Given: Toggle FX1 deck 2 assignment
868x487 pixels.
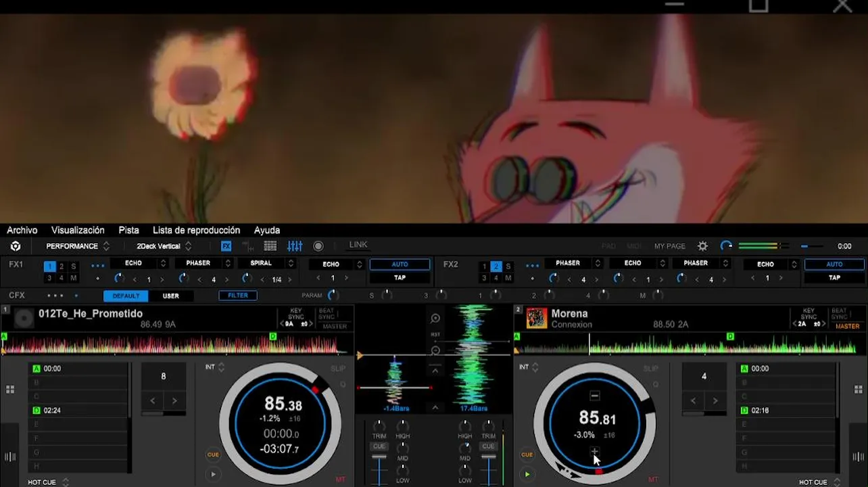Looking at the screenshot, I should point(62,266).
